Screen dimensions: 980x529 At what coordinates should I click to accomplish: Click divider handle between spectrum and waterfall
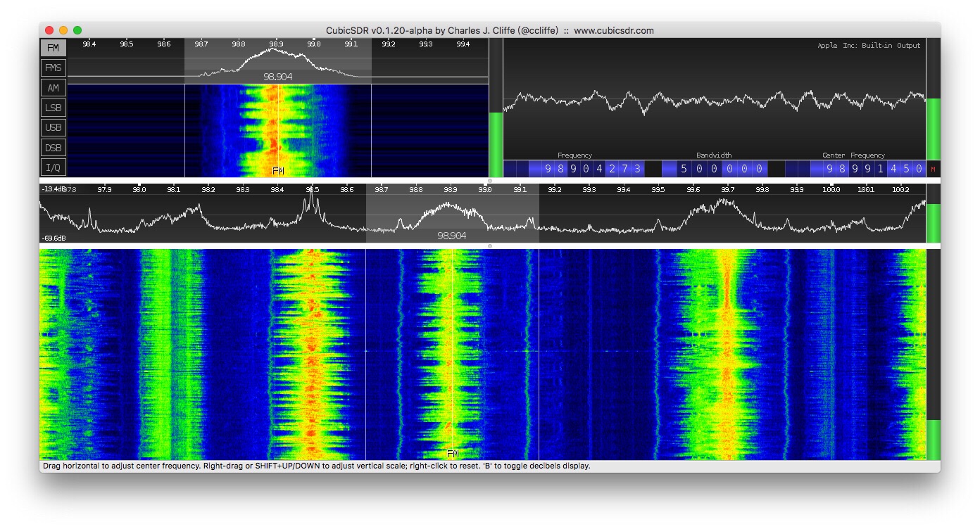point(490,246)
